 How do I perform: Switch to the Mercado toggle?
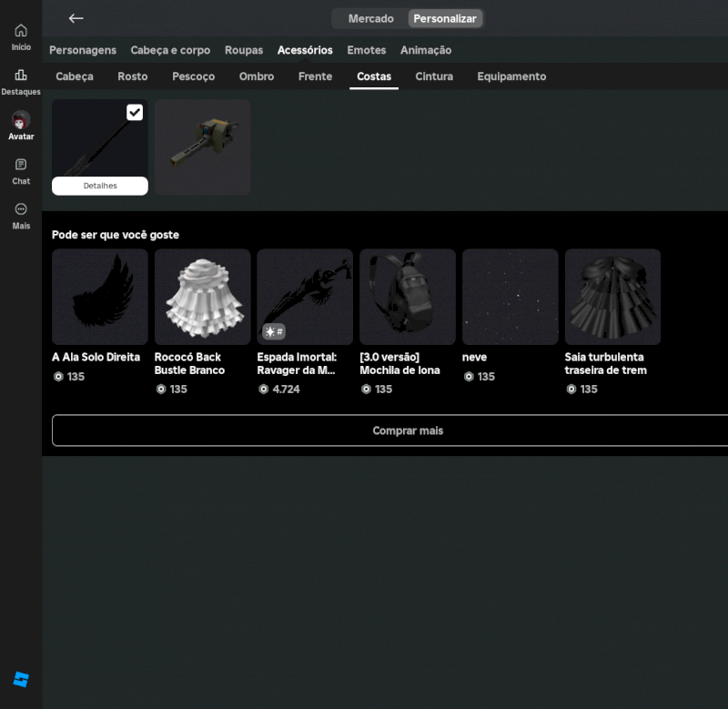(370, 18)
